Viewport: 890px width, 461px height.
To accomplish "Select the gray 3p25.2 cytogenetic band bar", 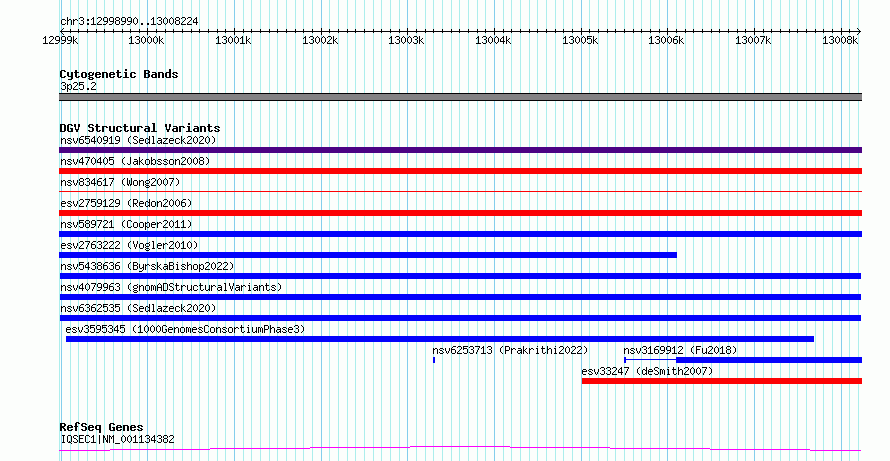I will pos(460,97).
